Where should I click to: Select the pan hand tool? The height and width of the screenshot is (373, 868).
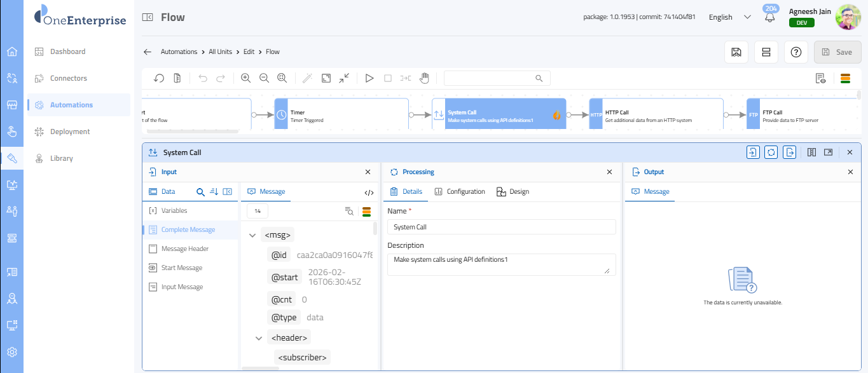(424, 78)
